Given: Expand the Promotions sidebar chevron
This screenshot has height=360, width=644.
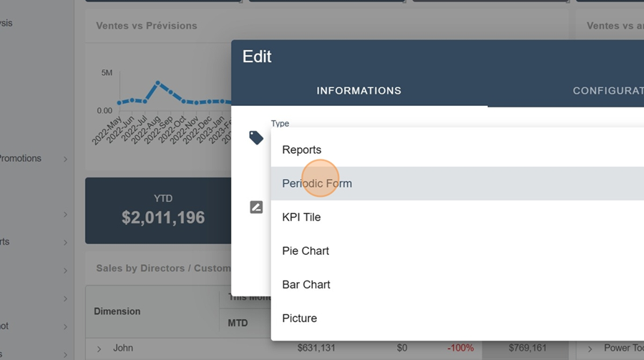Looking at the screenshot, I should tap(65, 159).
